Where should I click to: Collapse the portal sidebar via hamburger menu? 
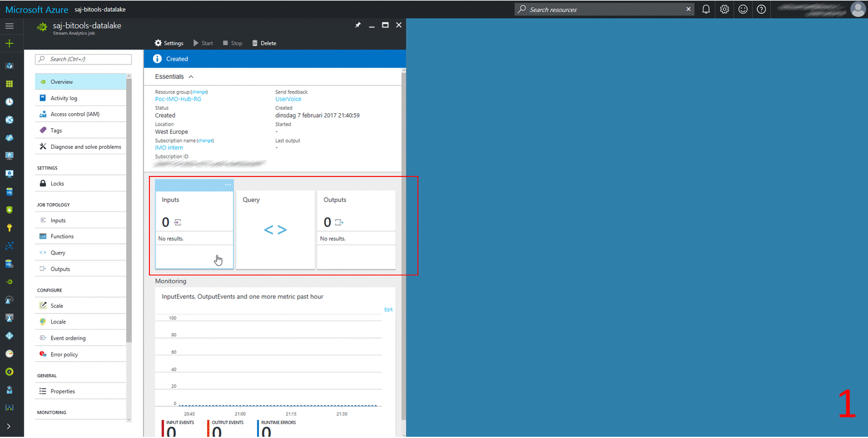[9, 26]
